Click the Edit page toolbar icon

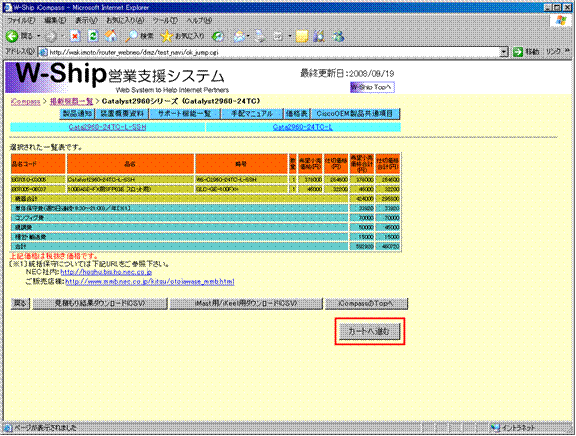click(278, 36)
